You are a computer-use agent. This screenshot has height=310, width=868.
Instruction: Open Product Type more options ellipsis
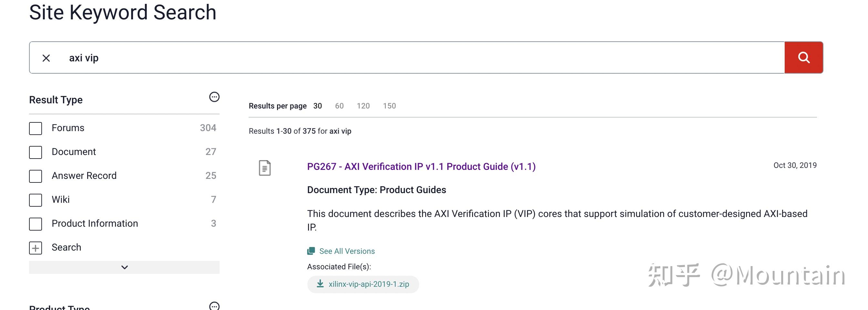coord(214,306)
